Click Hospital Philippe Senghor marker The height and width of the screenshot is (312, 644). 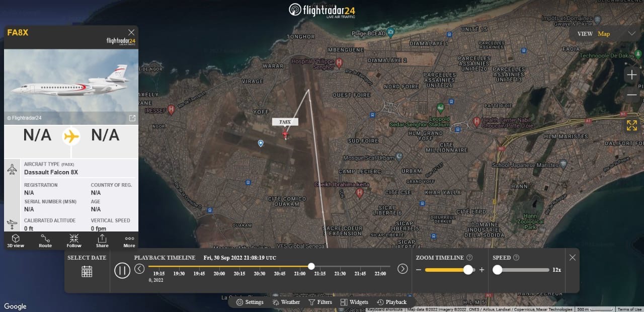click(339, 63)
